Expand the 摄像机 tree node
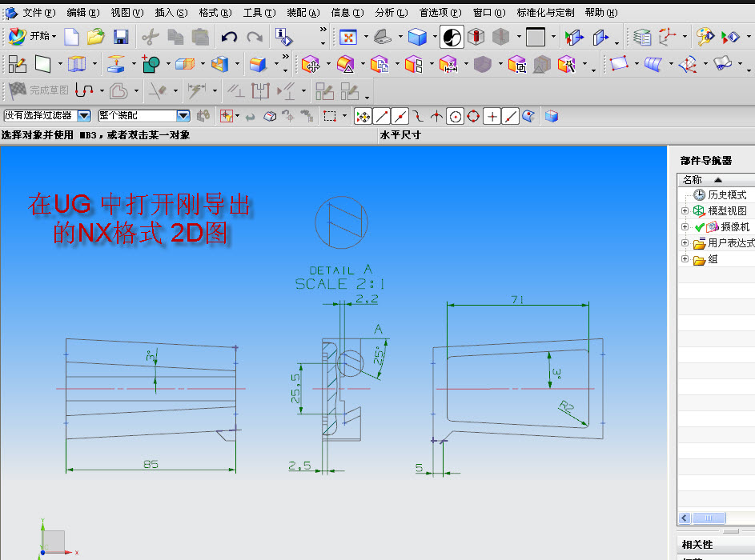755x560 pixels. click(685, 226)
